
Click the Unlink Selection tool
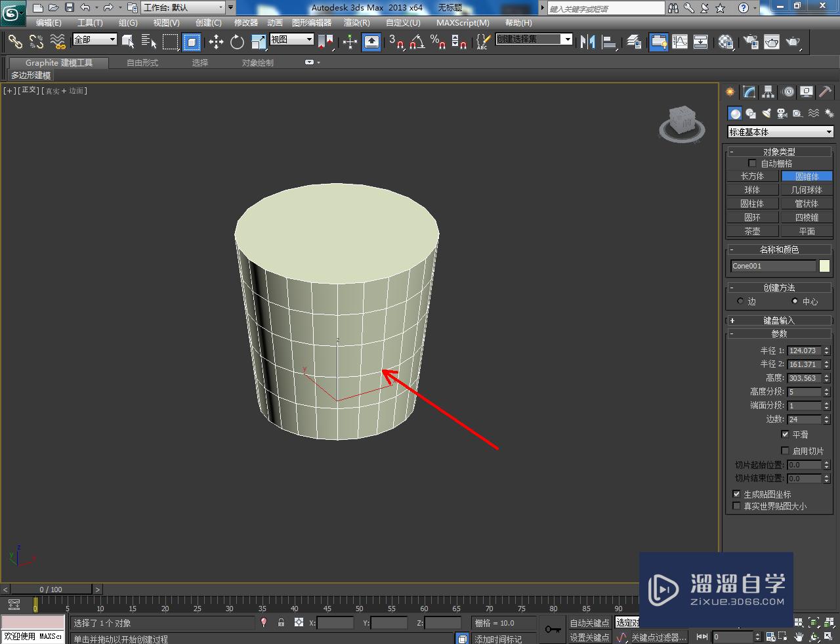point(36,42)
